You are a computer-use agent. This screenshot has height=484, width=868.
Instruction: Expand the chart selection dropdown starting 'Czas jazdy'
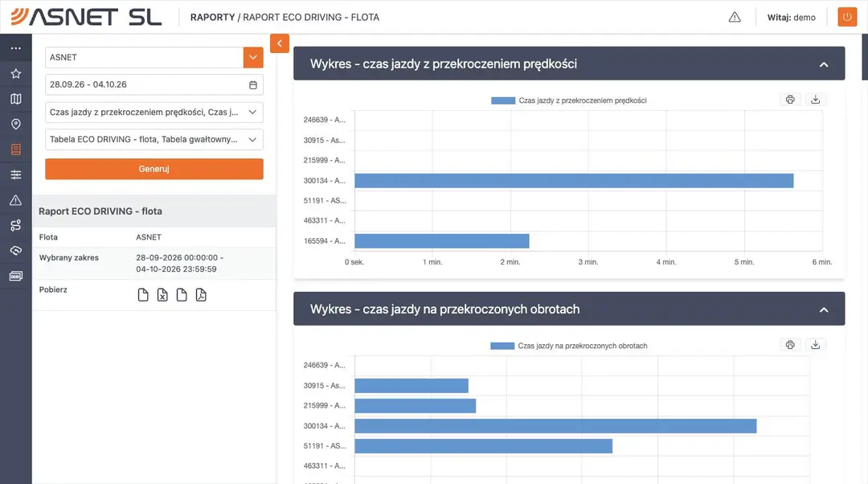154,112
